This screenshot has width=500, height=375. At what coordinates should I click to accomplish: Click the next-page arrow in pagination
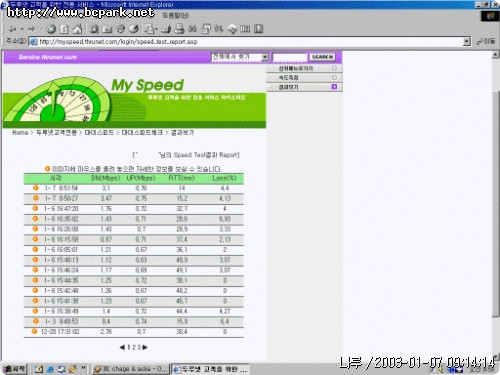[x=145, y=347]
